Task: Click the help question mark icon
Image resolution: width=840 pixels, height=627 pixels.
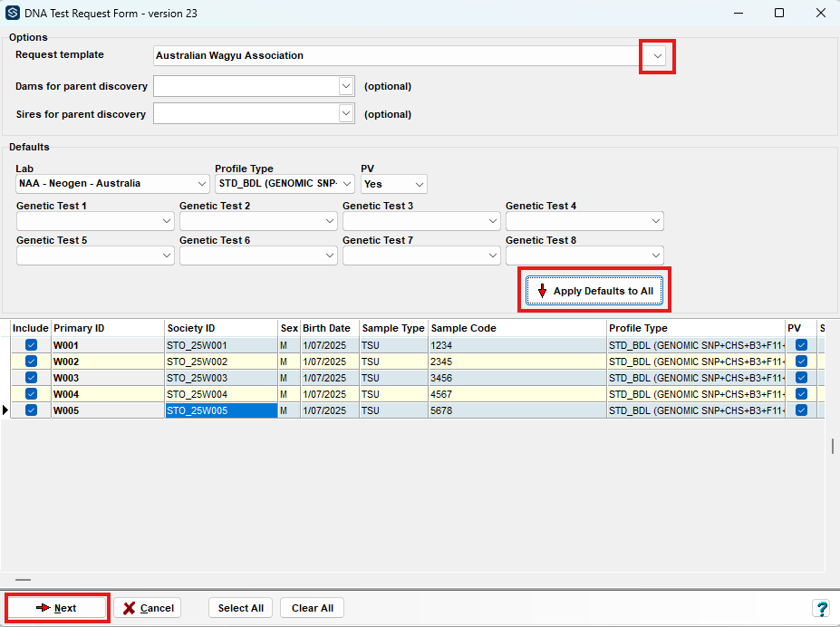Action: pos(822,608)
